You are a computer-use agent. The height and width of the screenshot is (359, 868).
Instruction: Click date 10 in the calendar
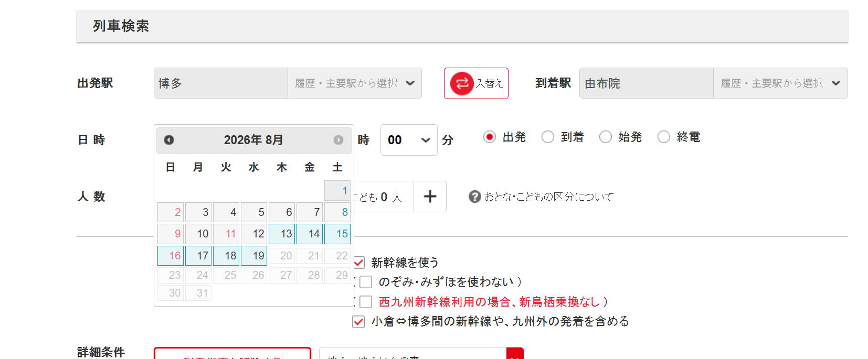point(198,234)
